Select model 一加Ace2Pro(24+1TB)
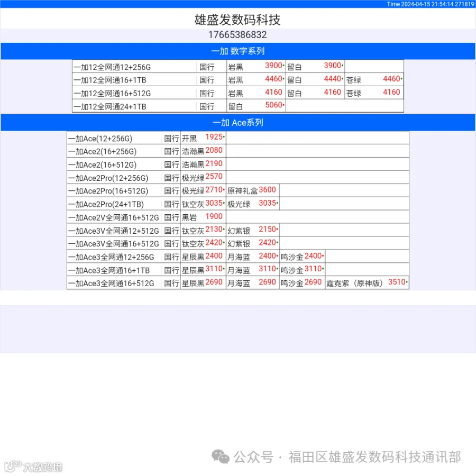The height and width of the screenshot is (476, 476). click(106, 204)
